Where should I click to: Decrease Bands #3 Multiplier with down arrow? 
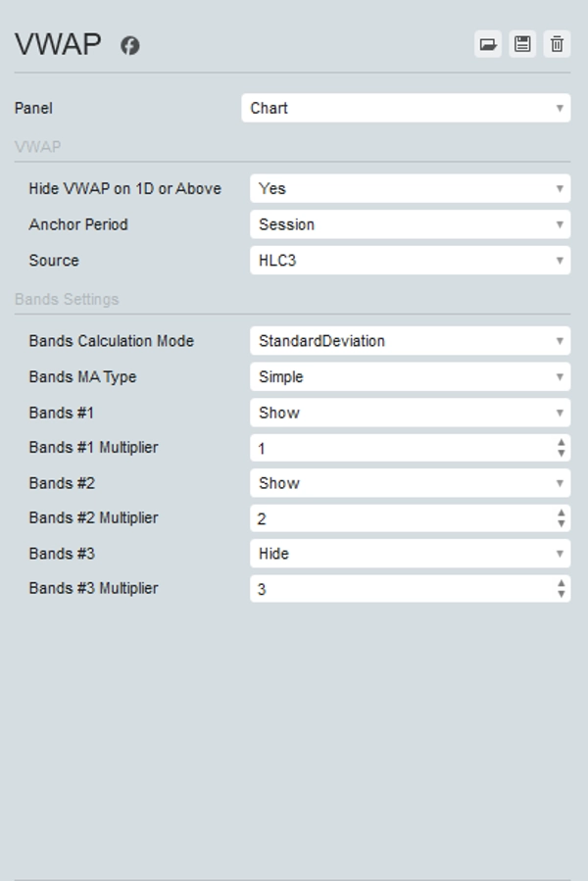point(561,594)
